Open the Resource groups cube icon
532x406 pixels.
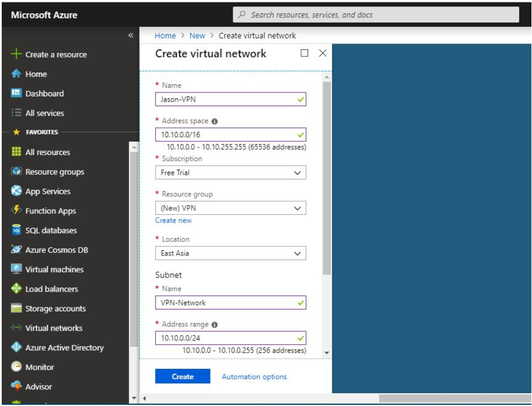[x=16, y=171]
